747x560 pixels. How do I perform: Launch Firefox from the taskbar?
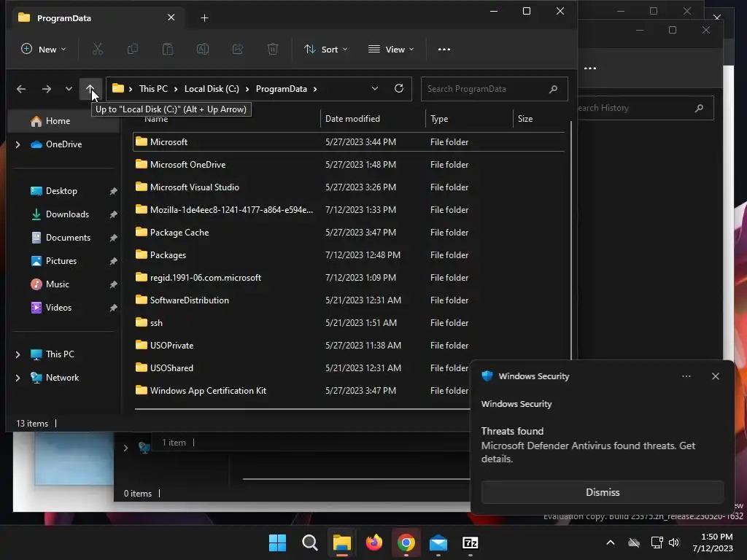coord(374,542)
